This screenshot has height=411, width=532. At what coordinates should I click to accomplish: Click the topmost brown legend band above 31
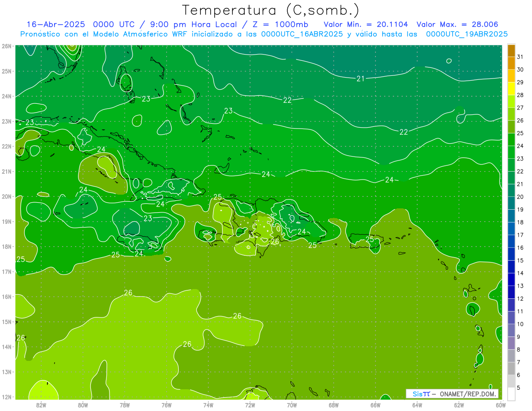click(512, 51)
